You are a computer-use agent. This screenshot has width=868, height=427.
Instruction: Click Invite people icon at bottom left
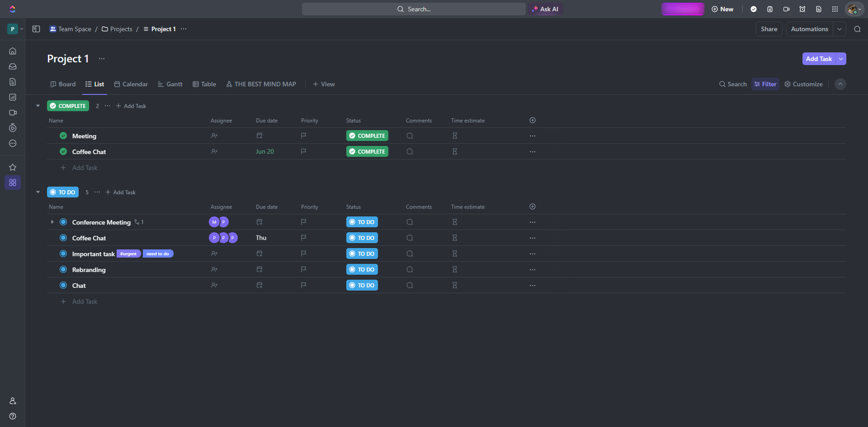pyautogui.click(x=13, y=401)
